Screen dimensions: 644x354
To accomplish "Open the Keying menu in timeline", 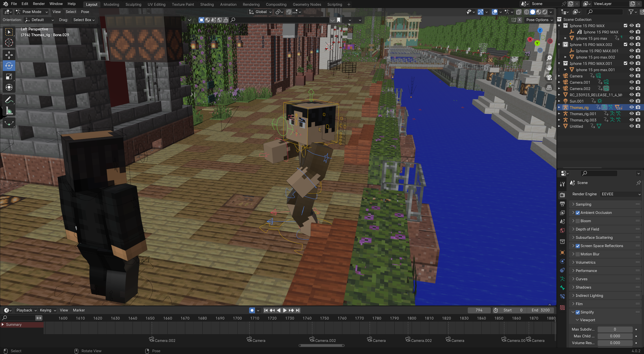I will [x=48, y=310].
